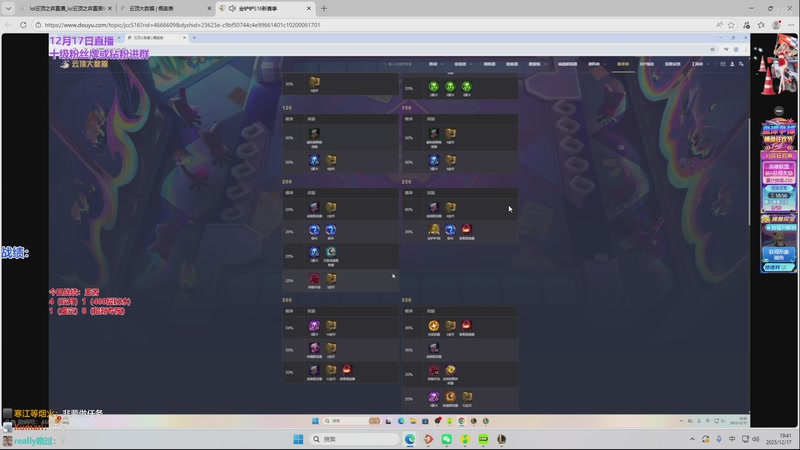This screenshot has height=450, width=800.
Task: Open a new tab with the plus button
Action: tap(323, 8)
